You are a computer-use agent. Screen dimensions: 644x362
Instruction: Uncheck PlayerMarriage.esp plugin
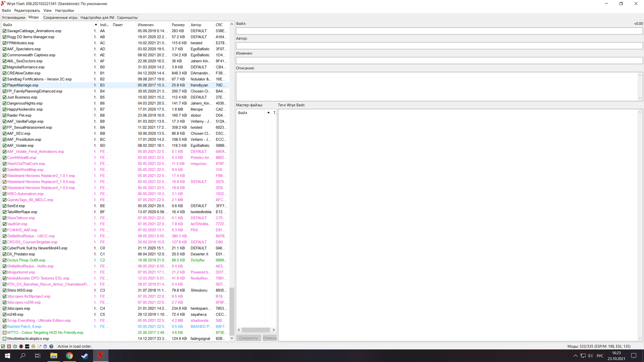coord(4,85)
